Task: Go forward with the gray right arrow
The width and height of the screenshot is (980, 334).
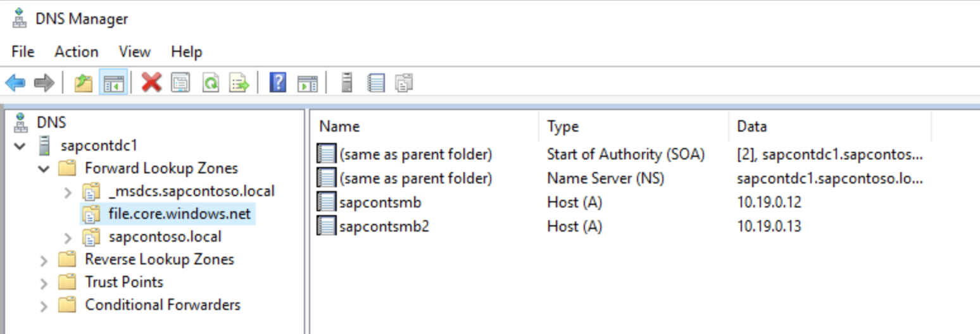Action: [44, 82]
